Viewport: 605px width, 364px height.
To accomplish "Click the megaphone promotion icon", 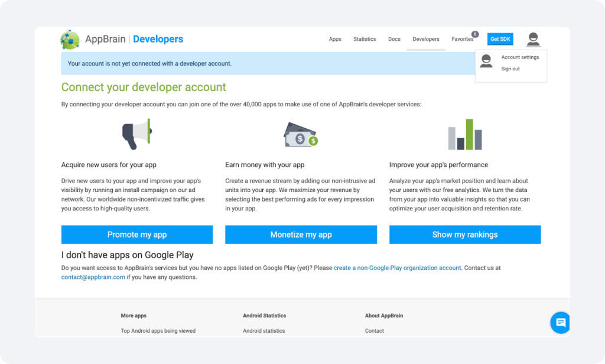I will 137,134.
